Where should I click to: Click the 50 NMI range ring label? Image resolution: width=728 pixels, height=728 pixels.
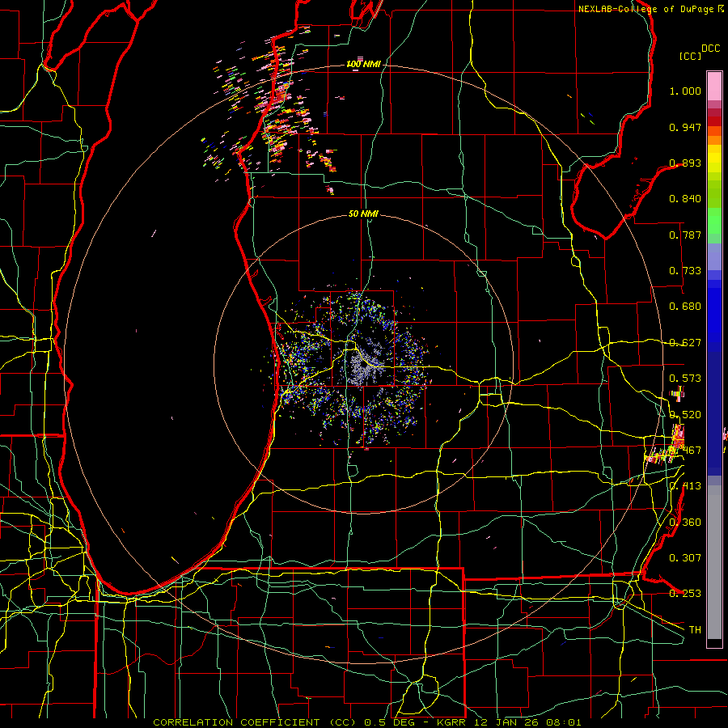pyautogui.click(x=363, y=214)
